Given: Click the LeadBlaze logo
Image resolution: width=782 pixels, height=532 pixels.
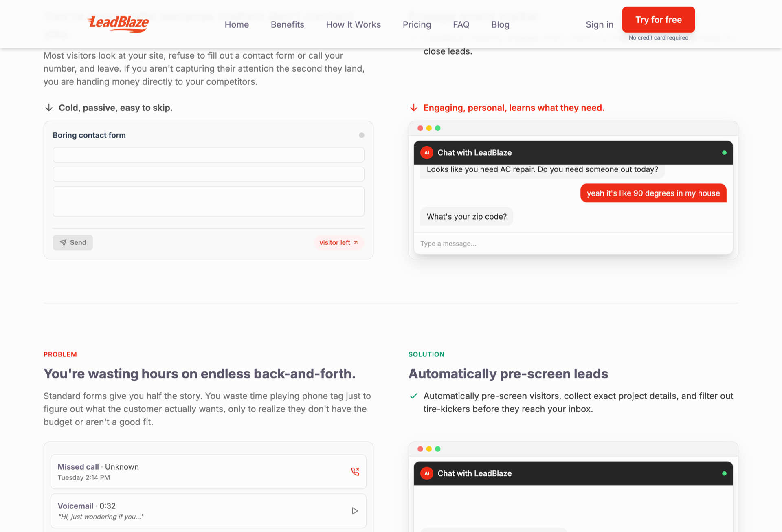Looking at the screenshot, I should pos(118,24).
